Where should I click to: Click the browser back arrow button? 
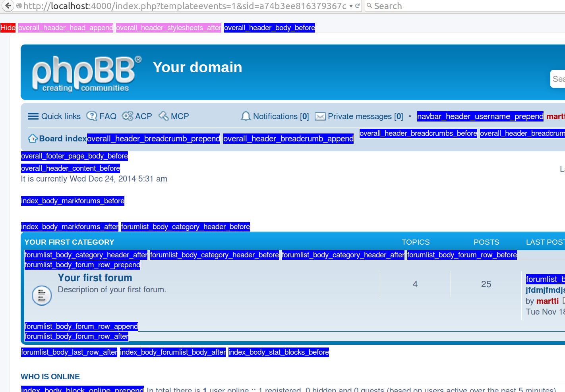(8, 6)
